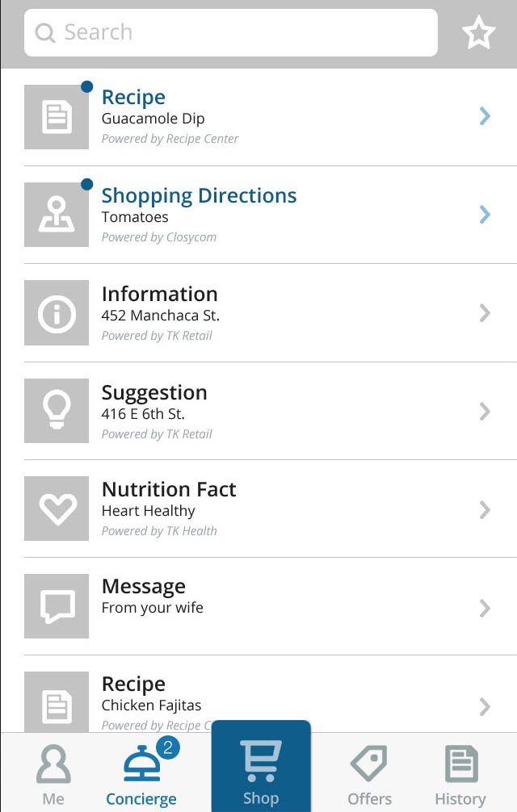Expand the Suggestion 416 E 6th St. chevron
This screenshot has width=517, height=812.
(x=485, y=412)
